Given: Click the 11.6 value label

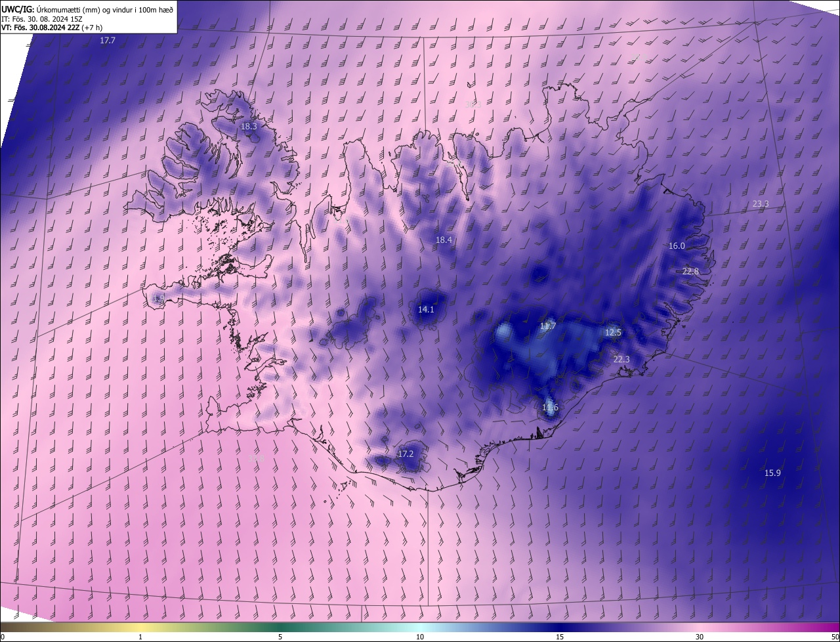Looking at the screenshot, I should coord(550,408).
